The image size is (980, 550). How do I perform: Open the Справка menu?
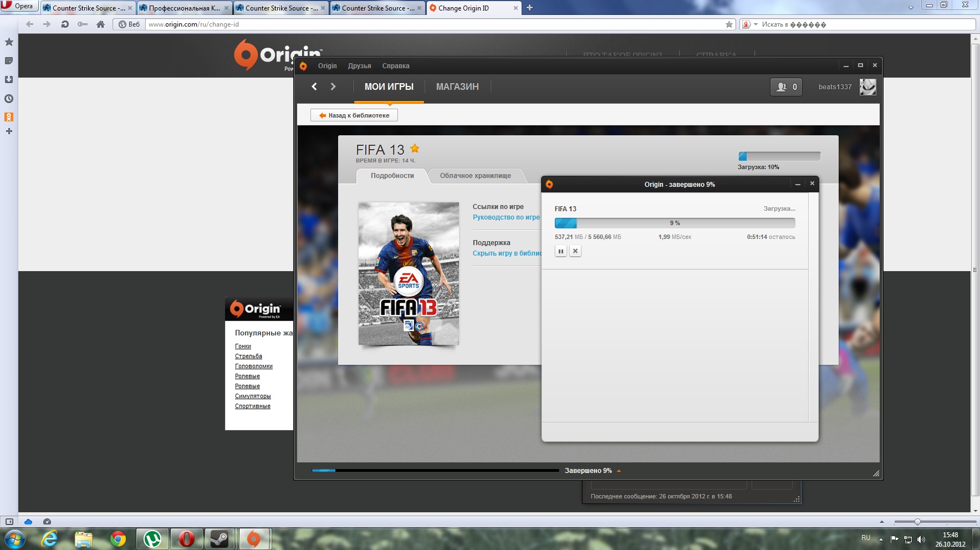pos(396,66)
